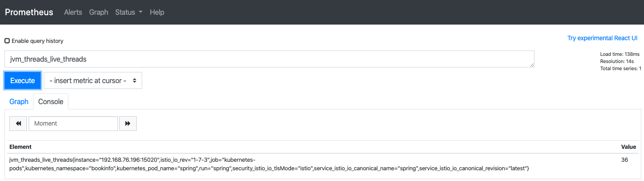
Task: Open Try experimental React UI link
Action: click(x=602, y=38)
